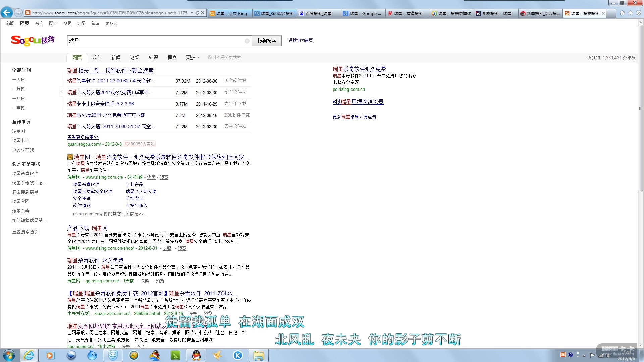Viewport: 644px width, 362px height.
Task: Open the 瑞星杀毒软件_永久免费 result link
Action: [95, 260]
